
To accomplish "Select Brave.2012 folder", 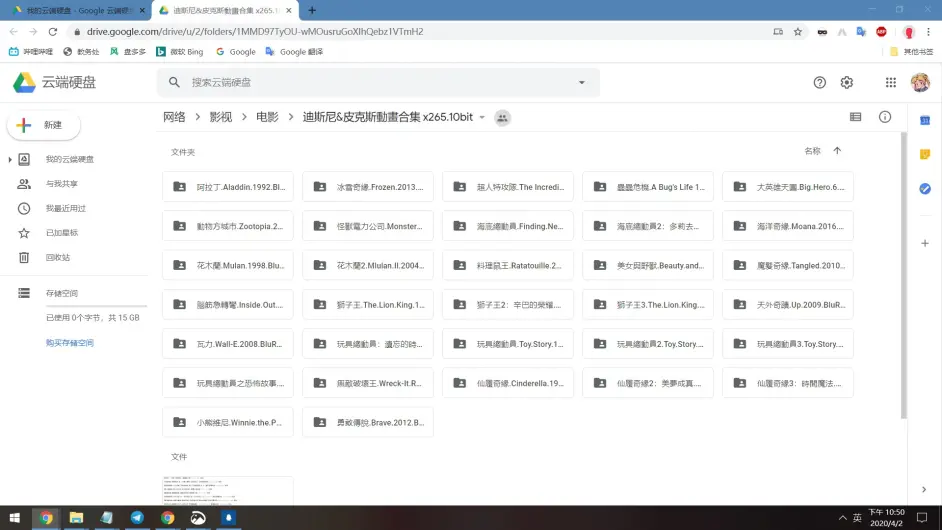I will 368,422.
